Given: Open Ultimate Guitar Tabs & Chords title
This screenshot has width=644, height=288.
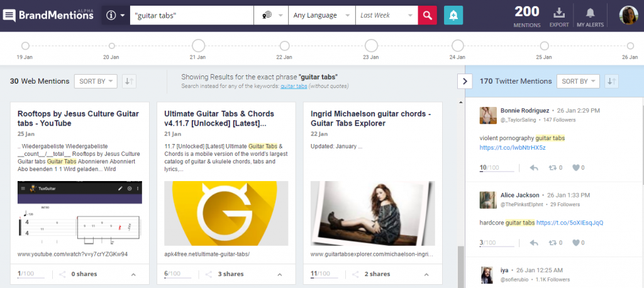Looking at the screenshot, I should tap(219, 118).
